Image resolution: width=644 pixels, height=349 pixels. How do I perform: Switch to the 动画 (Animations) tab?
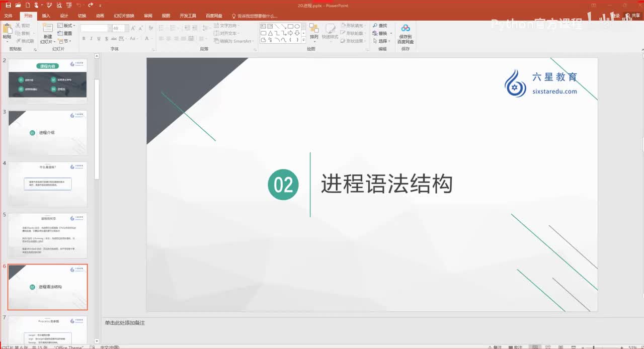pos(100,16)
